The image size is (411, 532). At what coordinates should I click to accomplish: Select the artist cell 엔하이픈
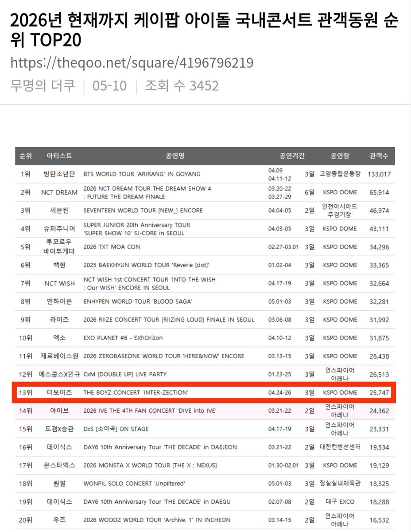pyautogui.click(x=59, y=301)
